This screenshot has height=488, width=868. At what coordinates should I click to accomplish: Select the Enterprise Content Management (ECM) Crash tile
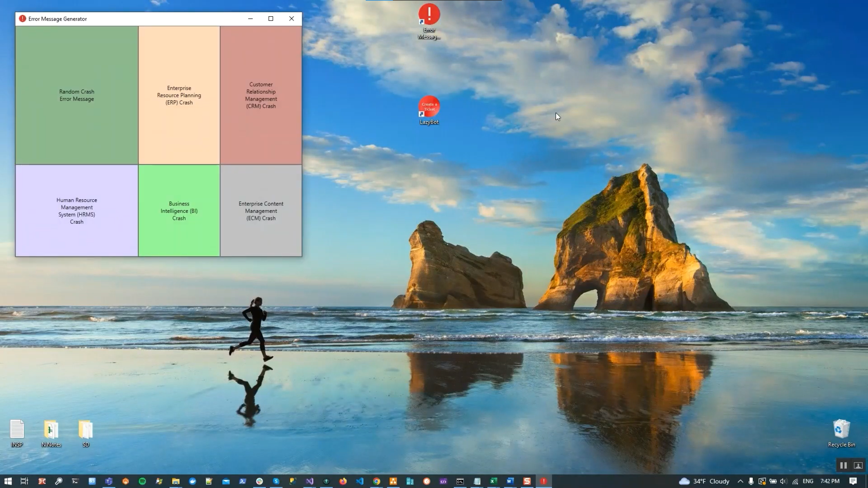coord(261,210)
